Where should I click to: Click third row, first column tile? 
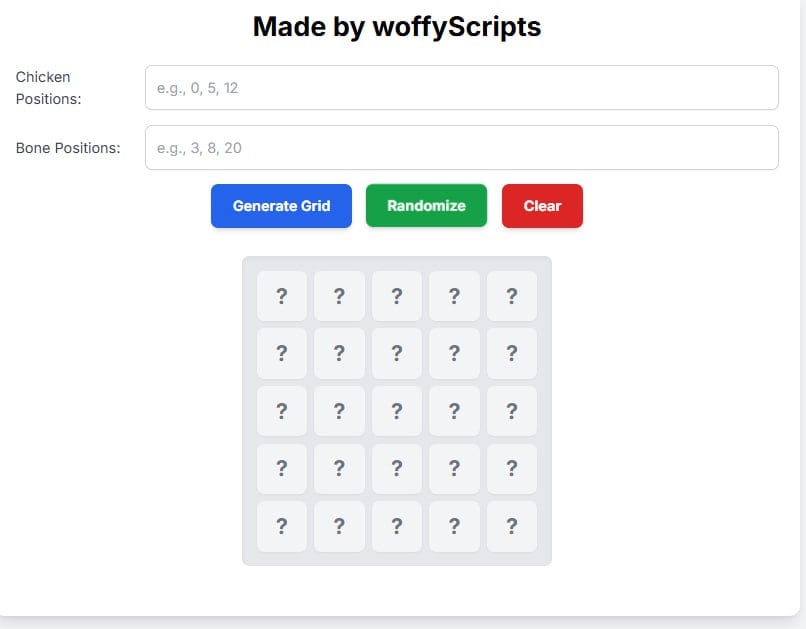coord(282,411)
